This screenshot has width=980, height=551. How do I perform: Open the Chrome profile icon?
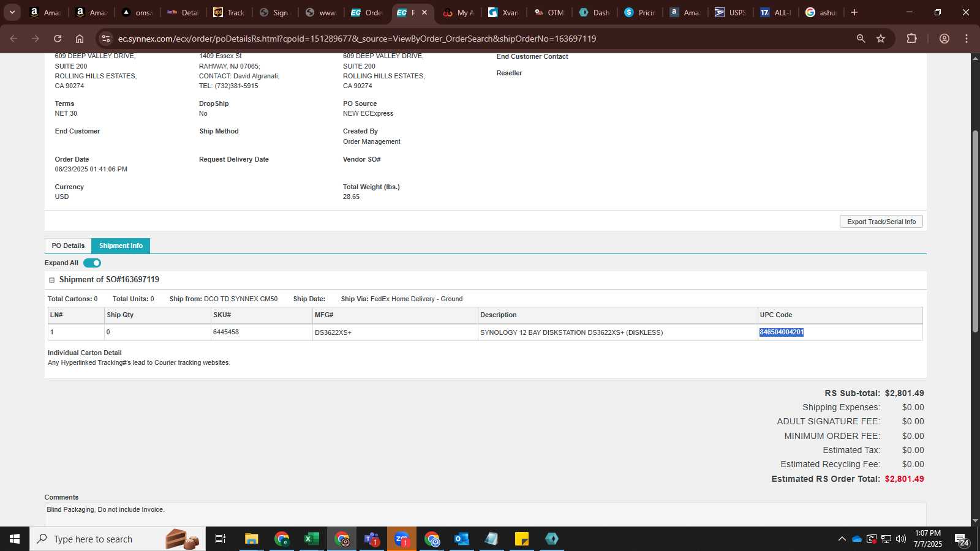click(x=944, y=39)
